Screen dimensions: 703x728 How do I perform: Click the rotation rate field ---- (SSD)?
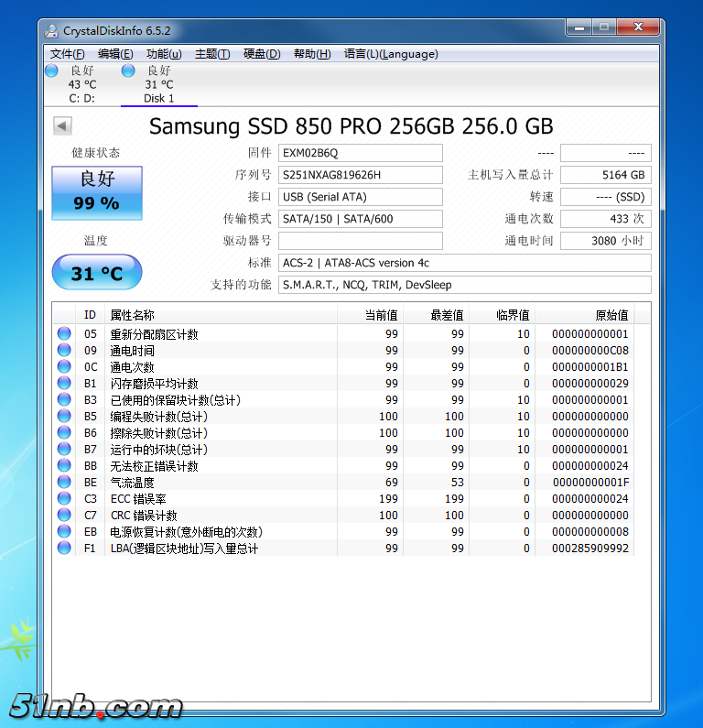coord(606,197)
